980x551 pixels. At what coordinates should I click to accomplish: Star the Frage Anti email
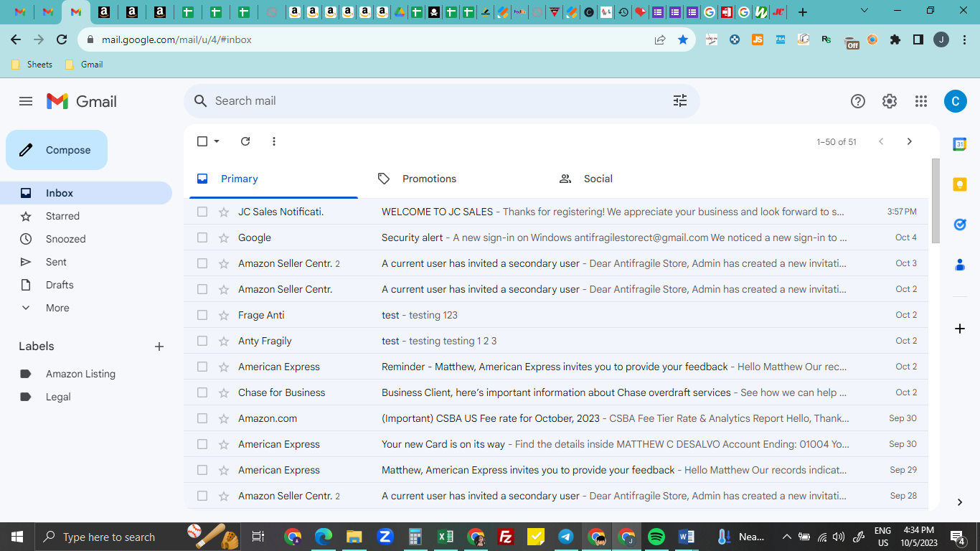point(224,315)
